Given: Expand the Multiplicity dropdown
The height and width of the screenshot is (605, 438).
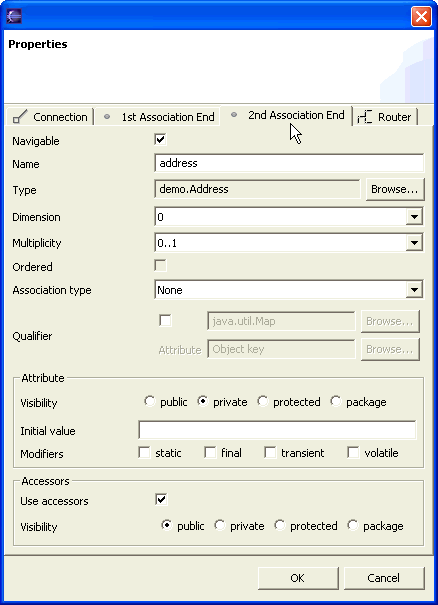Looking at the screenshot, I should (414, 243).
